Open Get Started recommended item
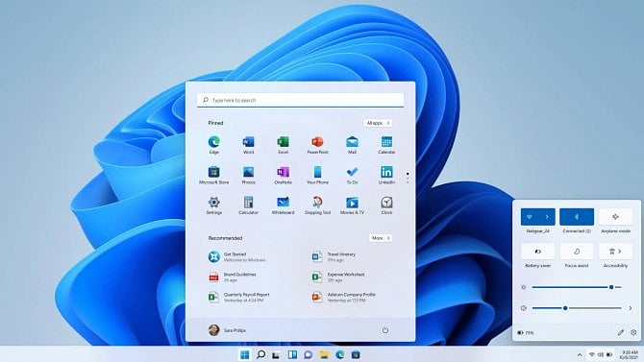 237,257
